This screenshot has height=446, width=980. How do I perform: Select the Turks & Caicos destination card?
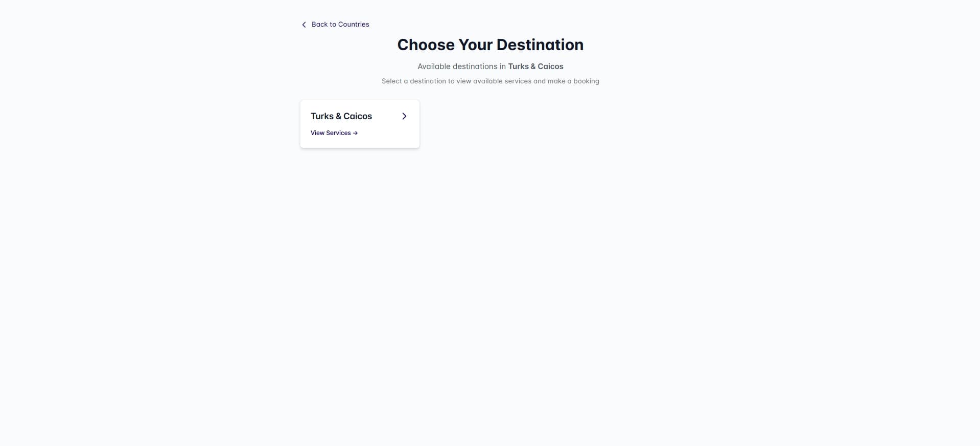click(x=359, y=124)
